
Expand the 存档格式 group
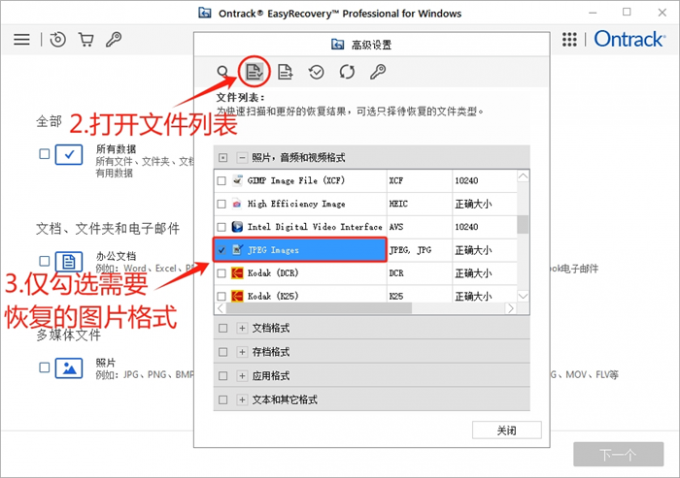(x=242, y=352)
